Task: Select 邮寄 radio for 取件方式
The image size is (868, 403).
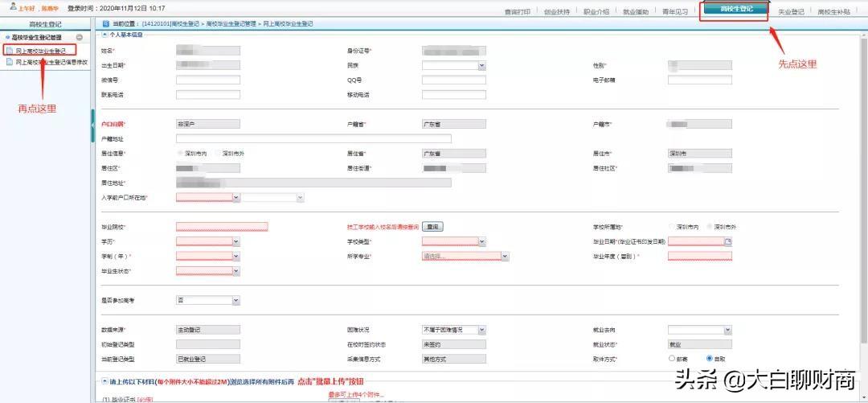Action: [672, 359]
